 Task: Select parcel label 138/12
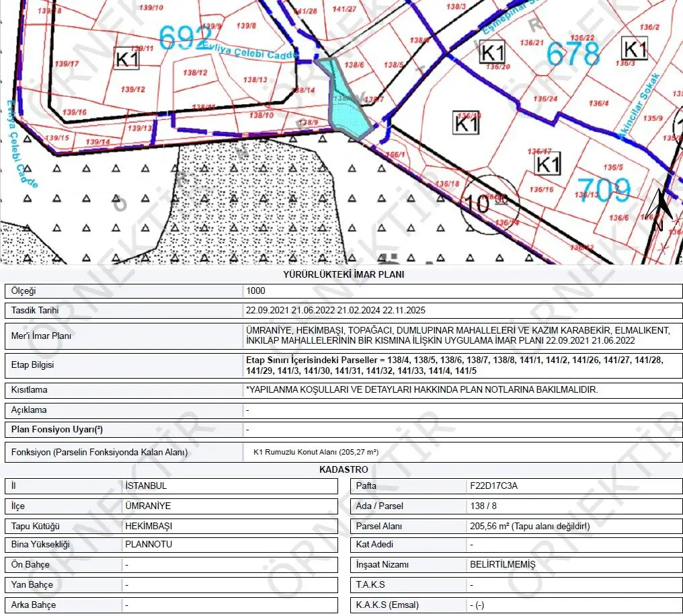pos(195,73)
